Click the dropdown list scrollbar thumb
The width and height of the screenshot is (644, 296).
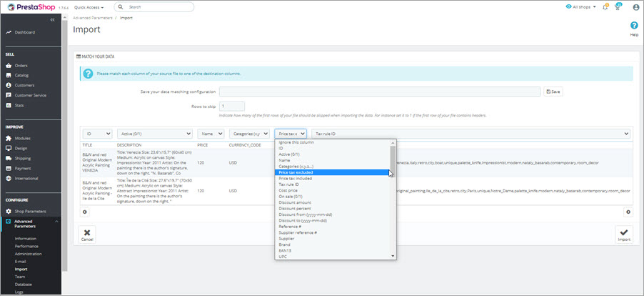tap(393, 160)
